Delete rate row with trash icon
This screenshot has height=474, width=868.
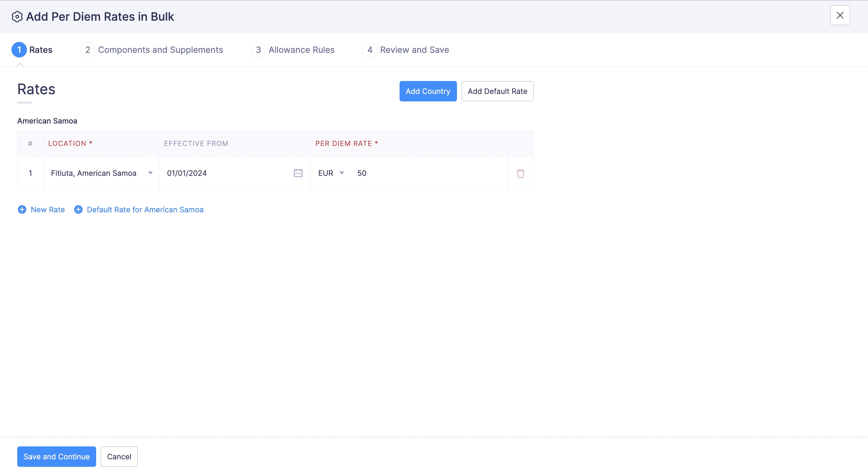[520, 173]
